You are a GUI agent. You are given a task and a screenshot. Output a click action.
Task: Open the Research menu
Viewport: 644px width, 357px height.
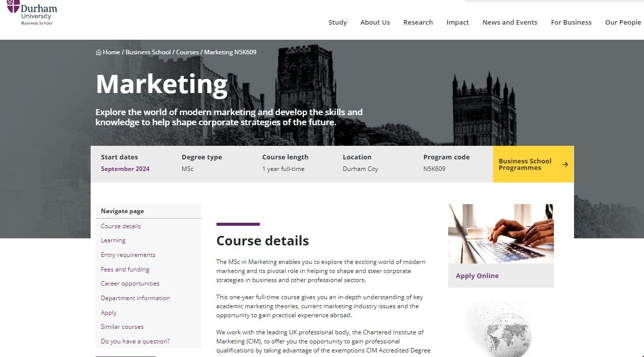[418, 22]
